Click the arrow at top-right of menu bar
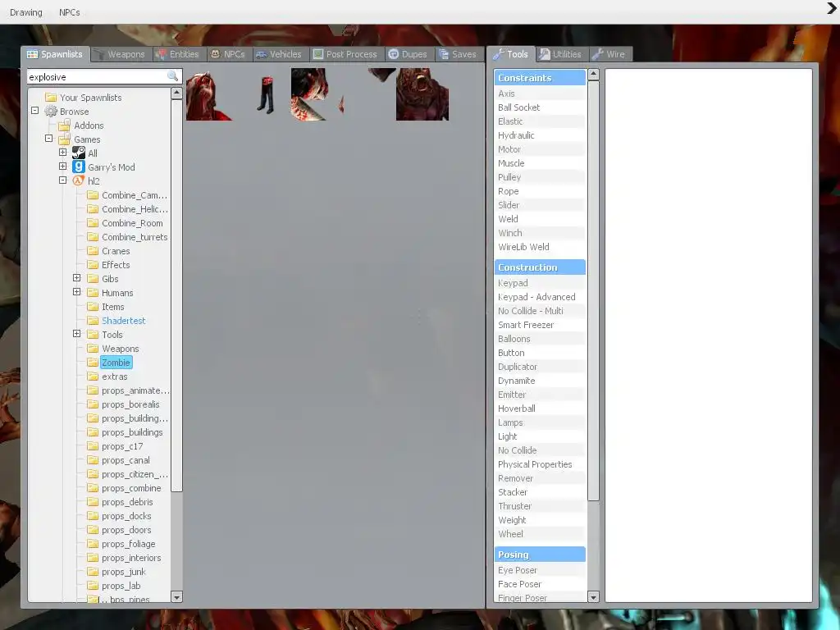Viewport: 840px width, 630px height. (832, 8)
